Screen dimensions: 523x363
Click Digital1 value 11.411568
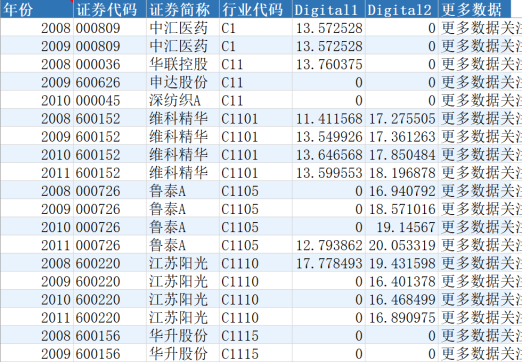329,118
